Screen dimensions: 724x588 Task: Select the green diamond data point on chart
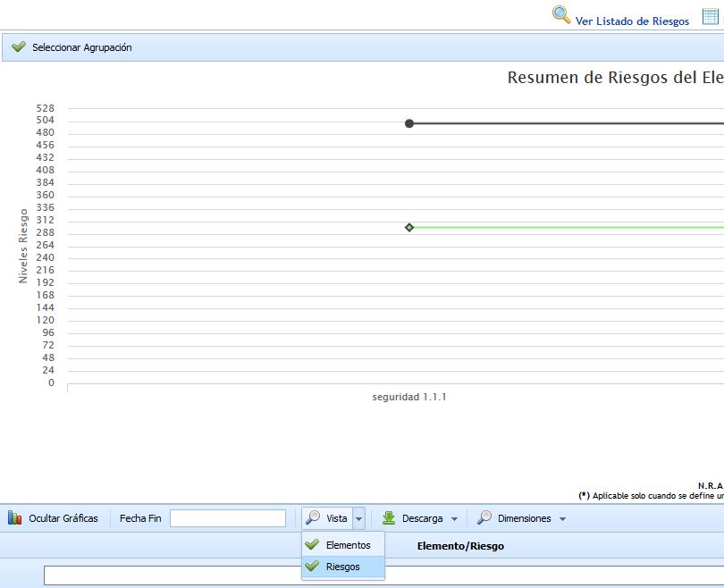click(409, 227)
